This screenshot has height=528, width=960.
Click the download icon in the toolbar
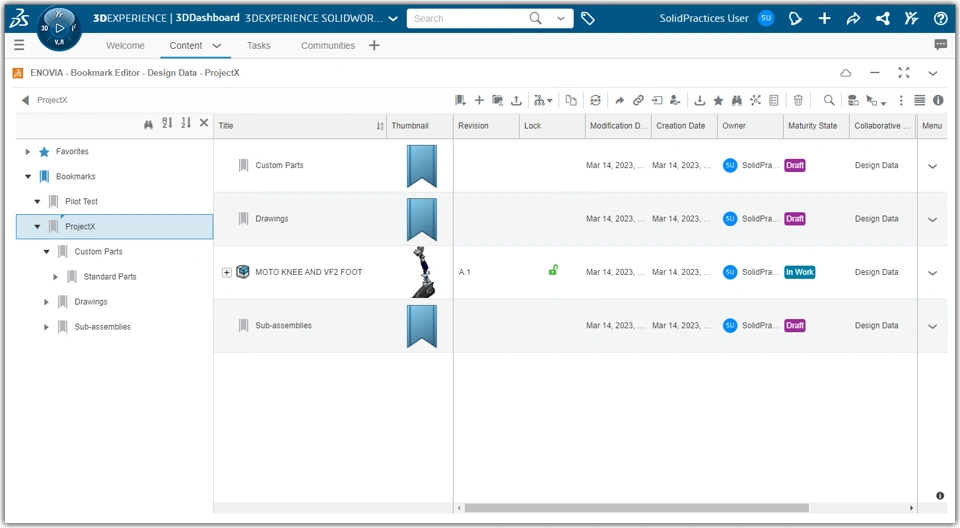pos(700,100)
